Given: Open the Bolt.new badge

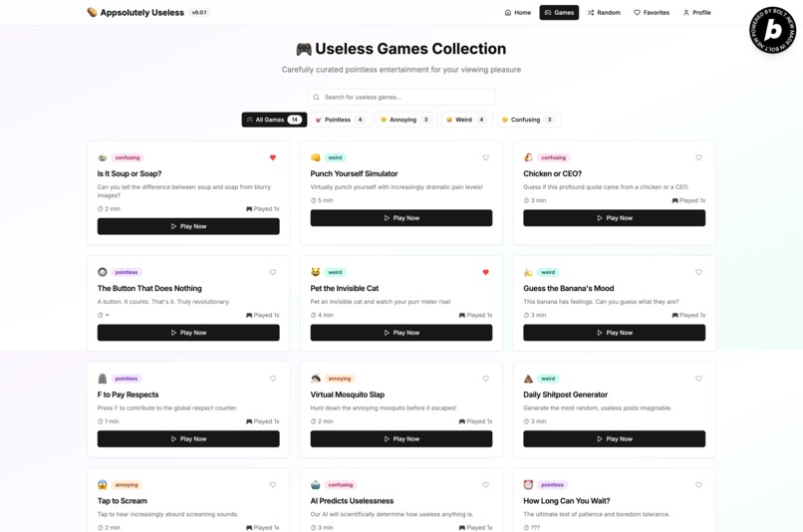Looking at the screenshot, I should coord(773,30).
